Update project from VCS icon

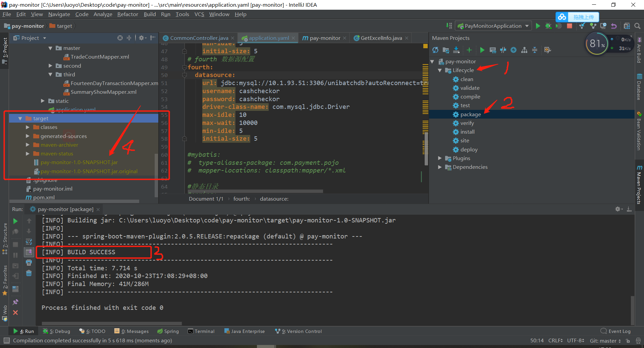pyautogui.click(x=582, y=26)
